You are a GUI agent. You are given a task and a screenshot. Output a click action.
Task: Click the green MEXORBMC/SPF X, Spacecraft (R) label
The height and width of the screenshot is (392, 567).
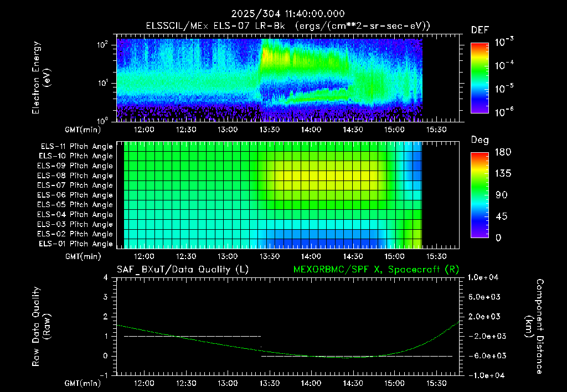[376, 270]
